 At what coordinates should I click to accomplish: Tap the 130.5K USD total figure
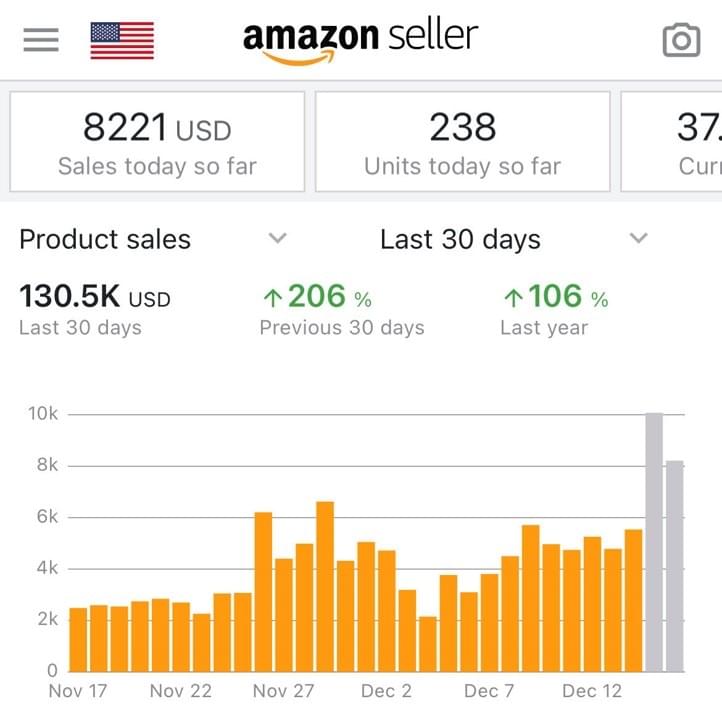tap(95, 298)
